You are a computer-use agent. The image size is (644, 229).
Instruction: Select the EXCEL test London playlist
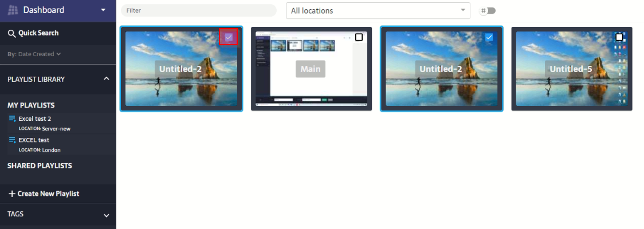pos(34,140)
